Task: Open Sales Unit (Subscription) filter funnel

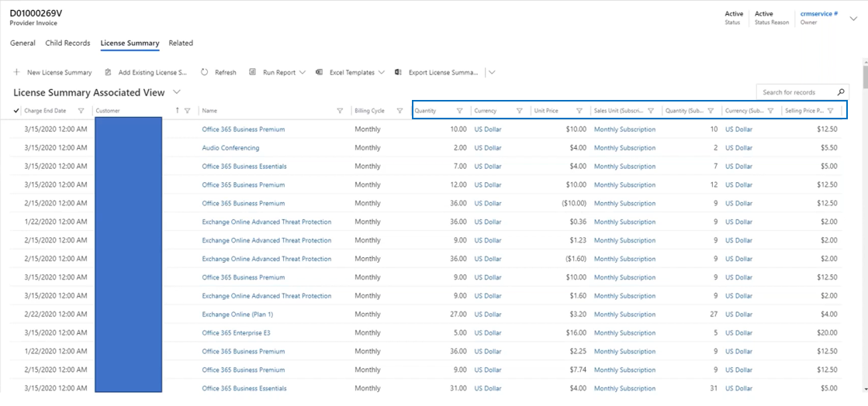Action: (x=651, y=111)
